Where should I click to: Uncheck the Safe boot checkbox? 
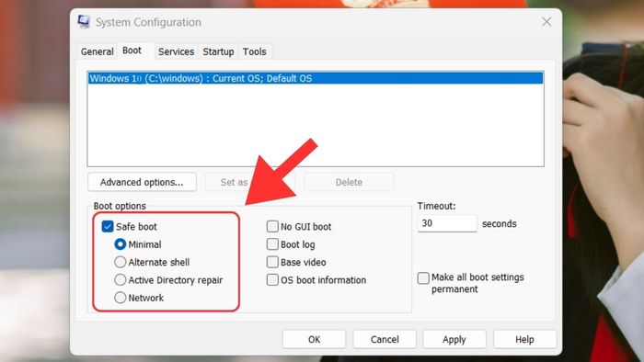tap(108, 226)
